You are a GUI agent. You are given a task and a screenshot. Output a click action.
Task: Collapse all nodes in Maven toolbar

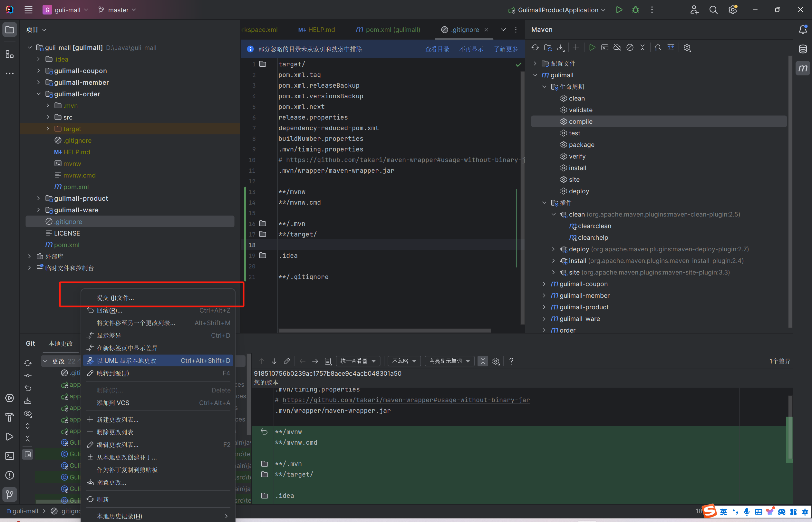click(x=642, y=48)
